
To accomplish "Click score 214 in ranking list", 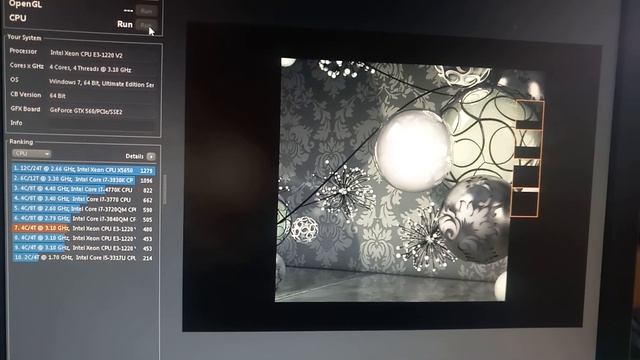I will 148,258.
